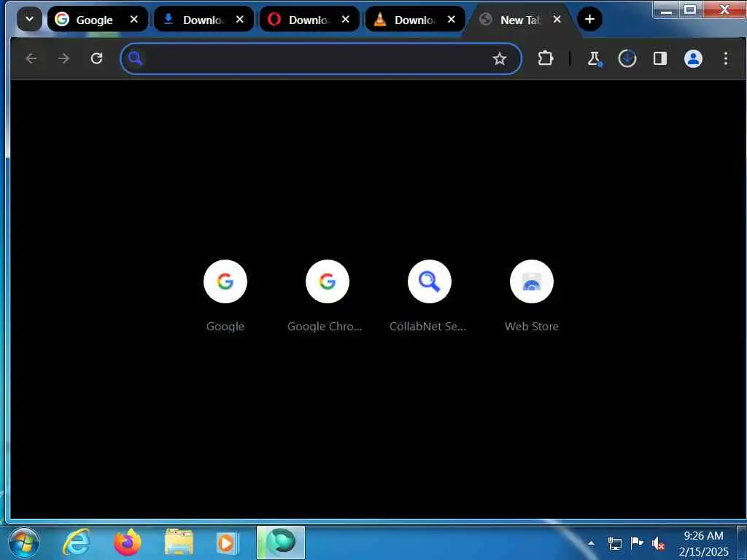This screenshot has height=560, width=747.
Task: Open the profile avatar menu
Action: tap(693, 58)
